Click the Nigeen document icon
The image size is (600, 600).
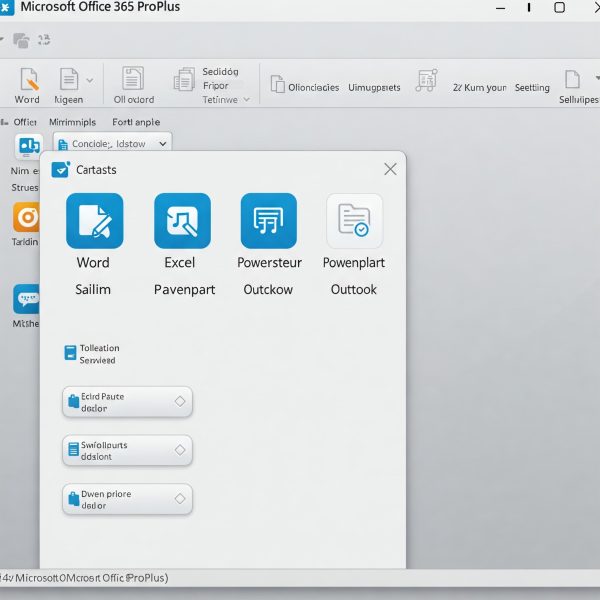pyautogui.click(x=69, y=79)
